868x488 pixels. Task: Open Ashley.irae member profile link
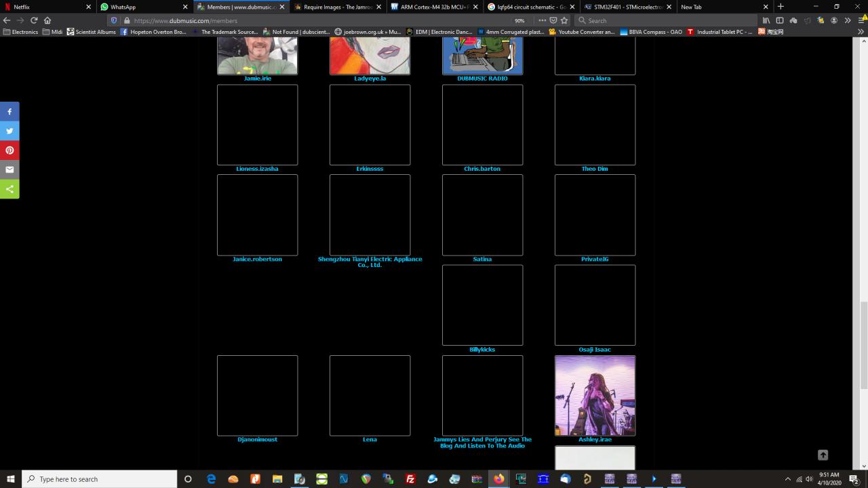pyautogui.click(x=595, y=439)
